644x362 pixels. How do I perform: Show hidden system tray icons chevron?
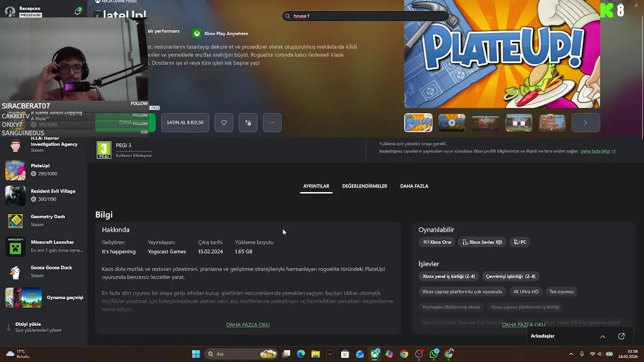point(571,354)
